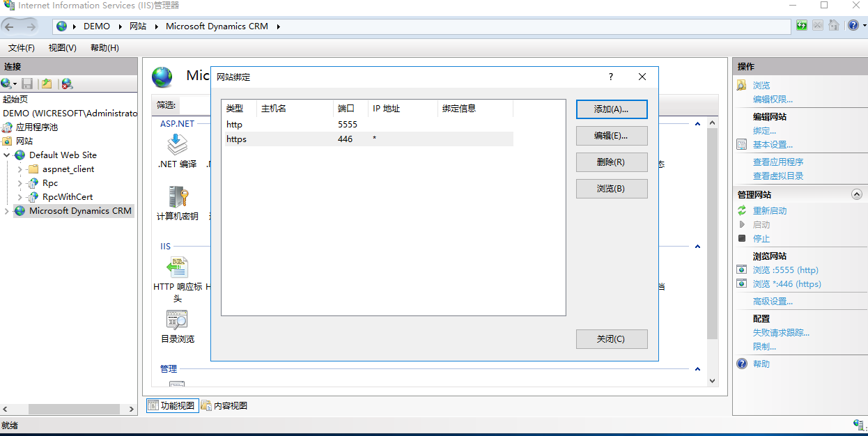Click the IP 地址 column header
868x436 pixels.
(x=403, y=109)
